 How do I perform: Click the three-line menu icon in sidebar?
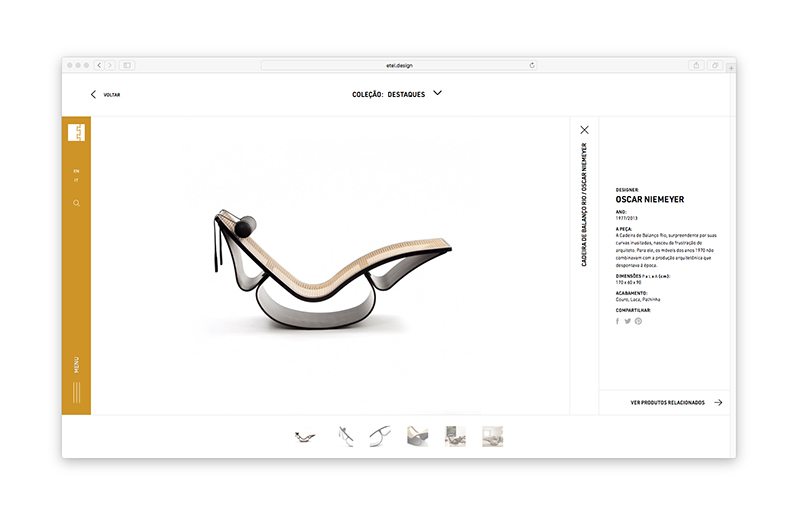click(x=77, y=392)
